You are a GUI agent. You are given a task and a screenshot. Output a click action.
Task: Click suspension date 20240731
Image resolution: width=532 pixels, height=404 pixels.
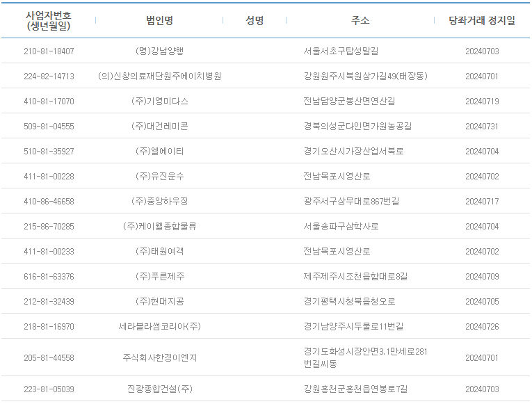[482, 127]
